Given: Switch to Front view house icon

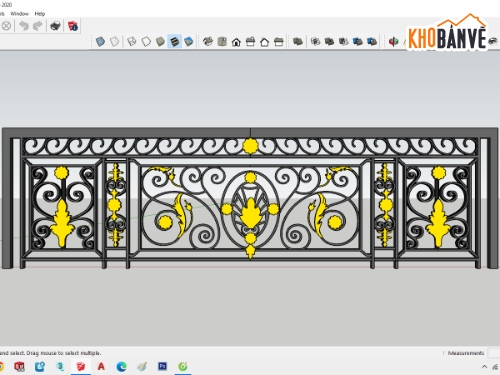Looking at the screenshot, I should pyautogui.click(x=236, y=42).
